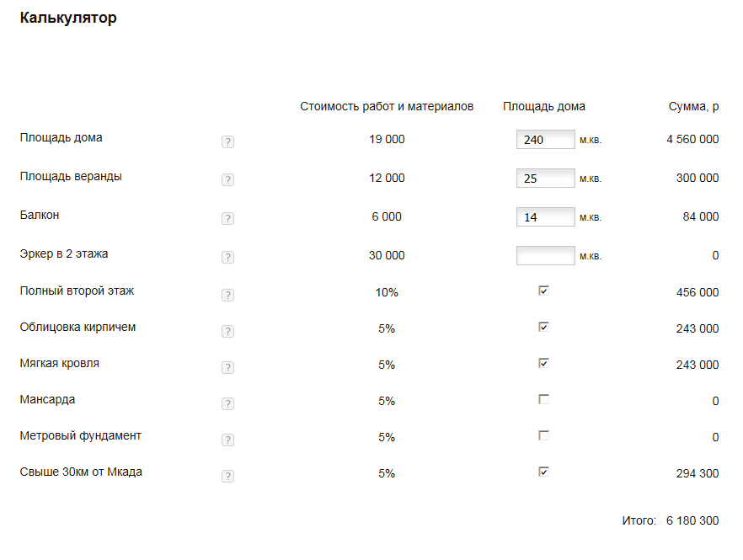
Task: Untick the Мягкая кровля option
Action: (543, 363)
